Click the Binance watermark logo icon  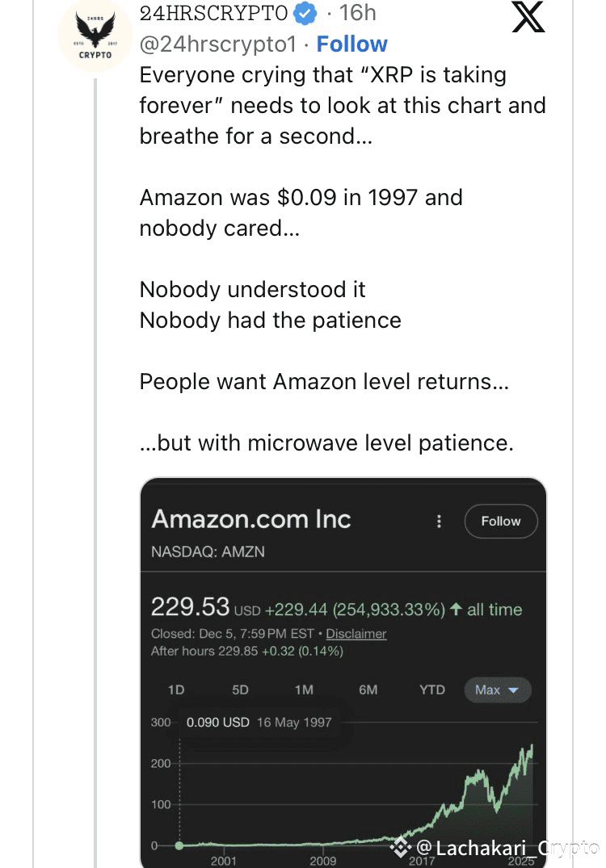[x=401, y=846]
